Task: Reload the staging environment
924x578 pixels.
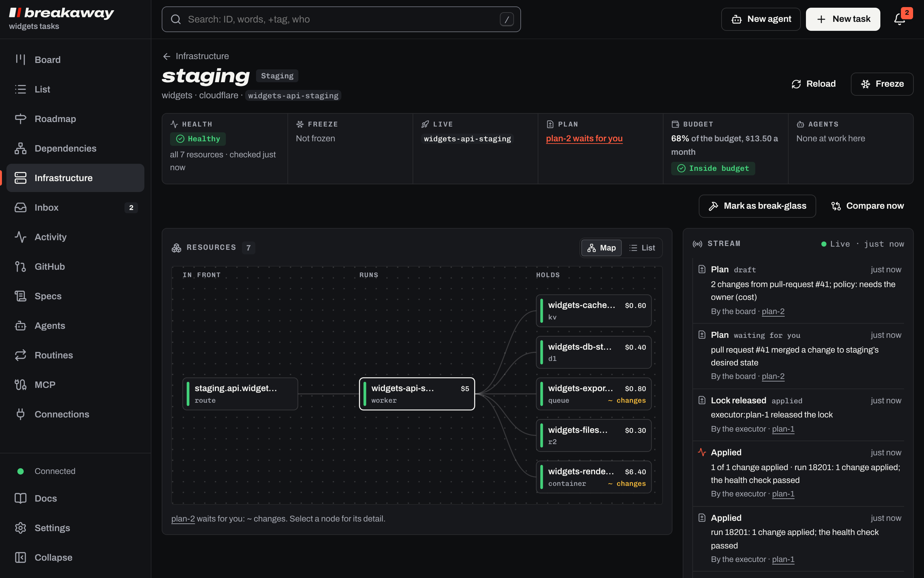Action: click(814, 84)
